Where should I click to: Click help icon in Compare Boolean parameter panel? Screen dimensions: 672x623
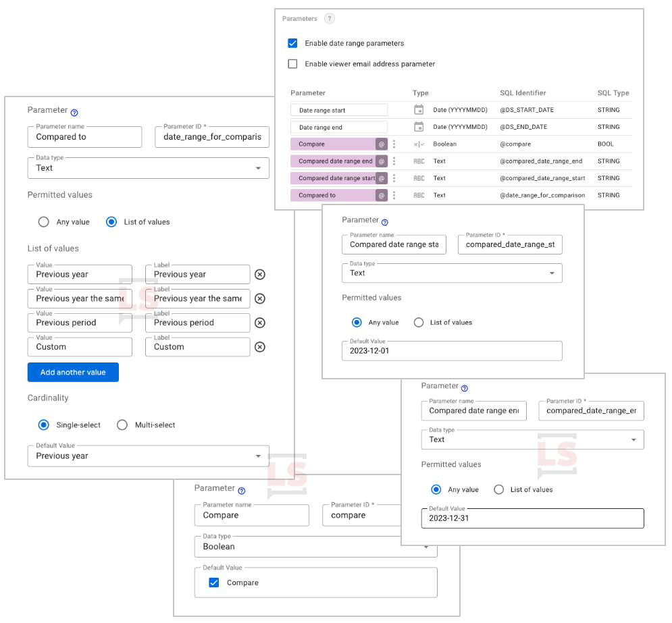tap(242, 491)
